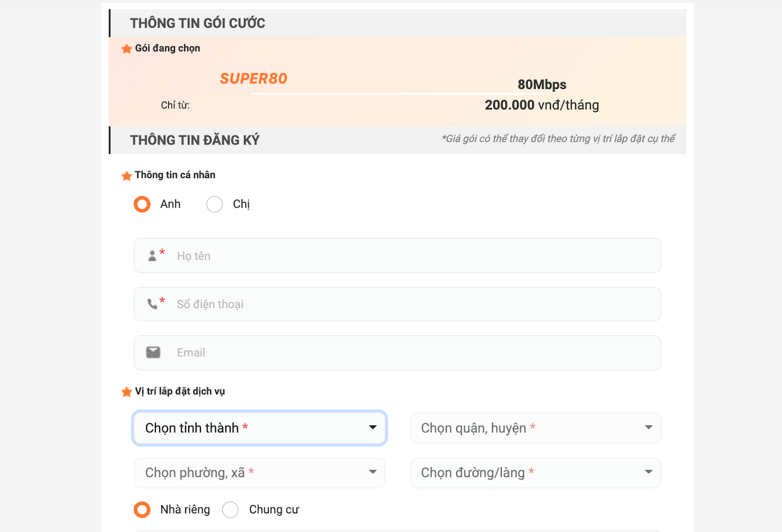Click the Họ tên input field

(x=397, y=255)
